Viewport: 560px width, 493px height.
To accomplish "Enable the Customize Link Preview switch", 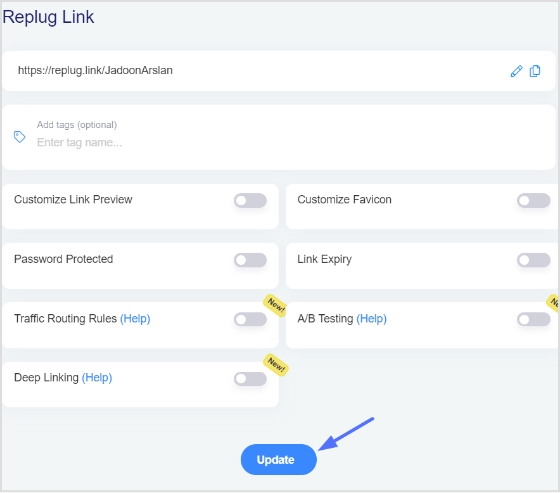I will point(250,200).
